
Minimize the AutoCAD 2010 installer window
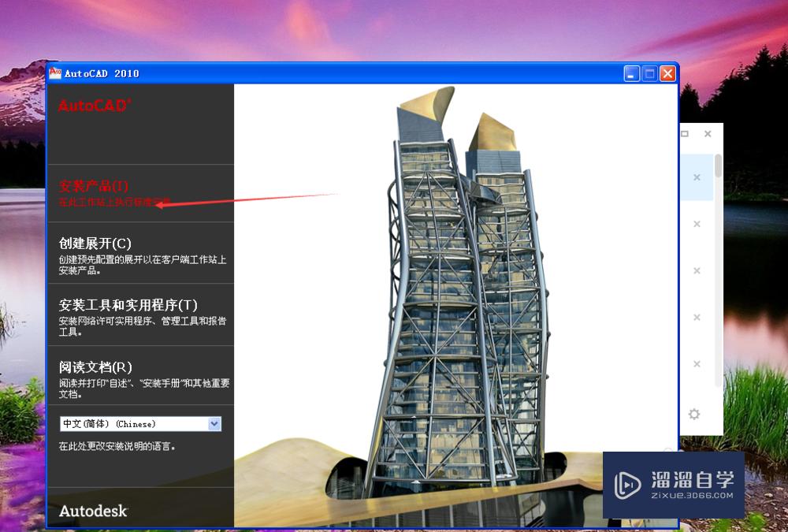[x=632, y=74]
